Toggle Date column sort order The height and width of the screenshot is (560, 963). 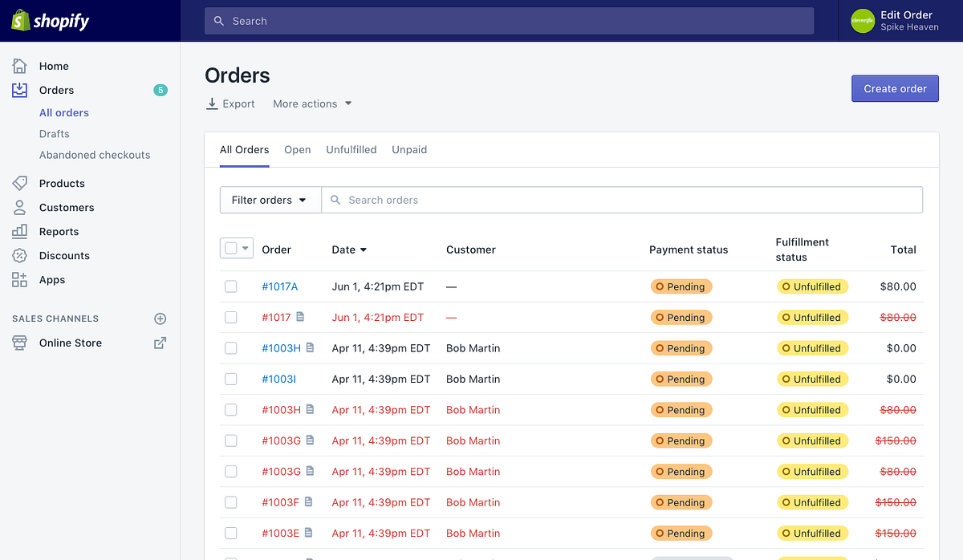pyautogui.click(x=349, y=250)
